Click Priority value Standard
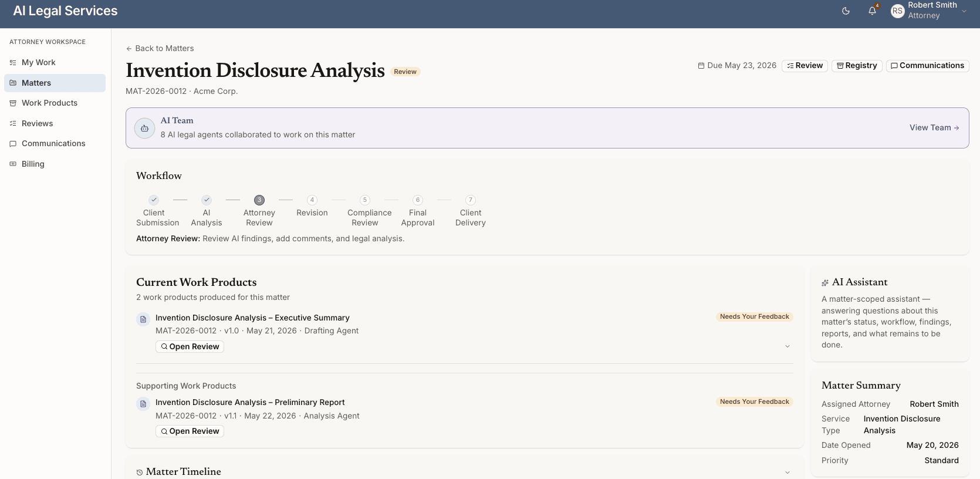This screenshot has width=980, height=479. tap(941, 460)
